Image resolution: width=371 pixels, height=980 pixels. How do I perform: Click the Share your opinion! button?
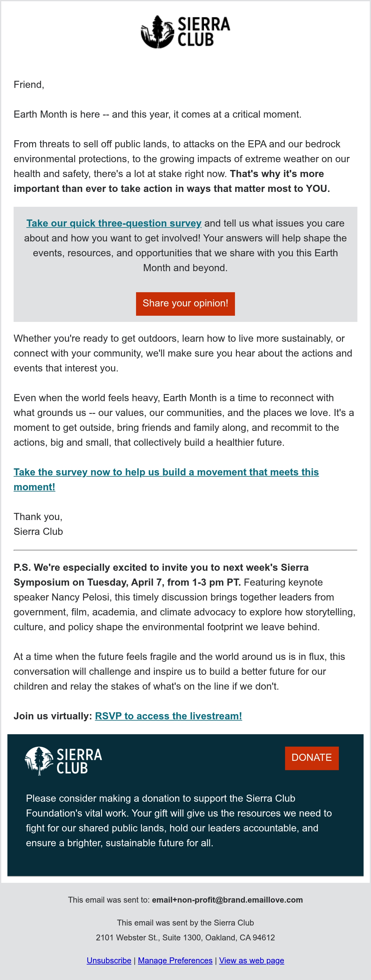(x=185, y=304)
